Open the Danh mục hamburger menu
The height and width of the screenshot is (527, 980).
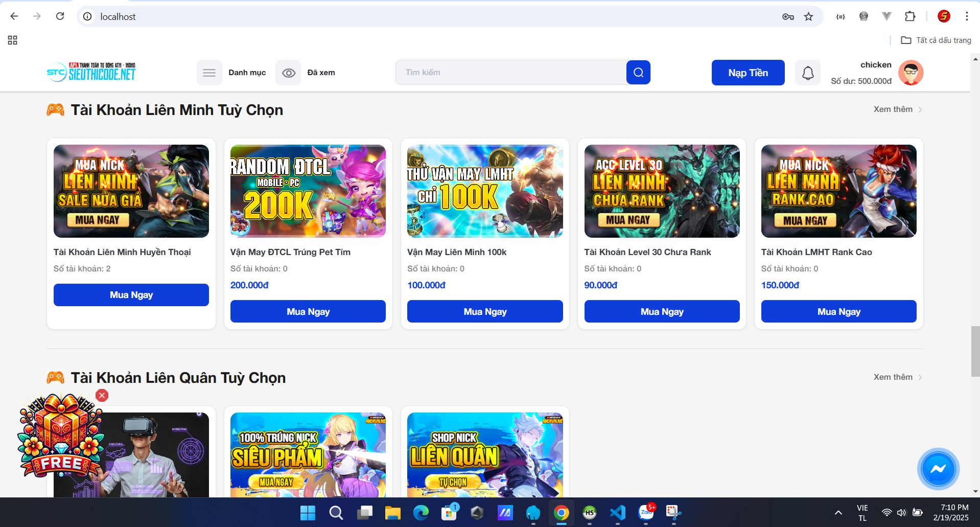point(209,73)
